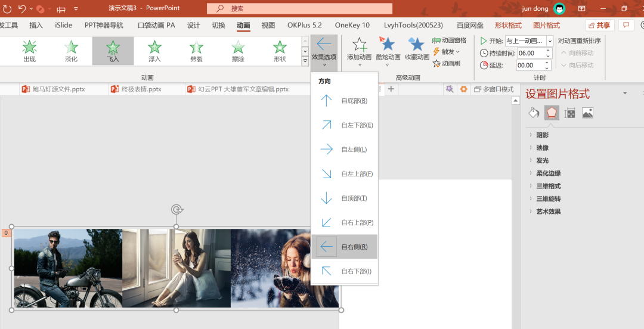Select the 擦除 (Wipe) animation effect

coord(238,51)
